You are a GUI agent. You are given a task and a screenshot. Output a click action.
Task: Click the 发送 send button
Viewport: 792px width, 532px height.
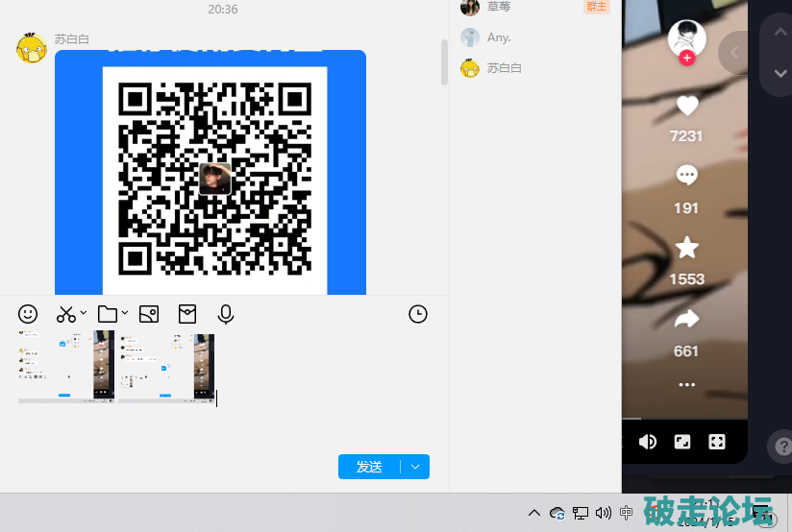point(369,467)
